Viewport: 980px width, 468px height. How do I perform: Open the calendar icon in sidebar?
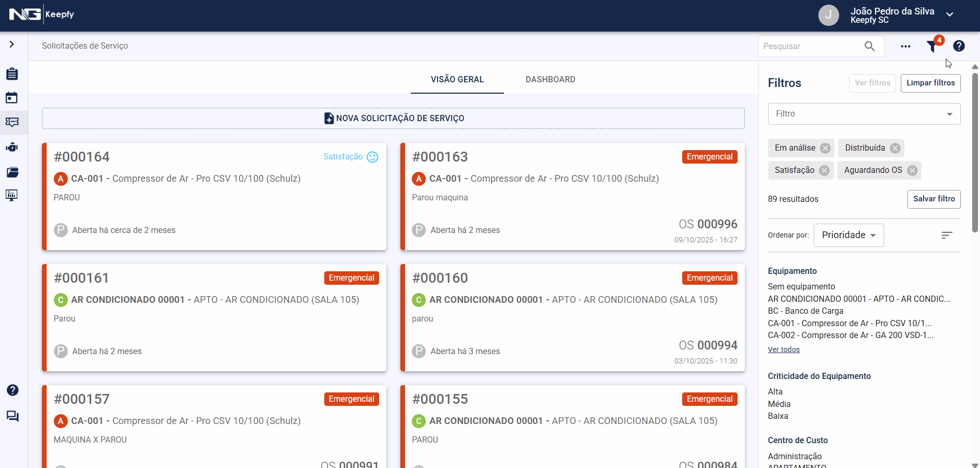click(x=12, y=98)
